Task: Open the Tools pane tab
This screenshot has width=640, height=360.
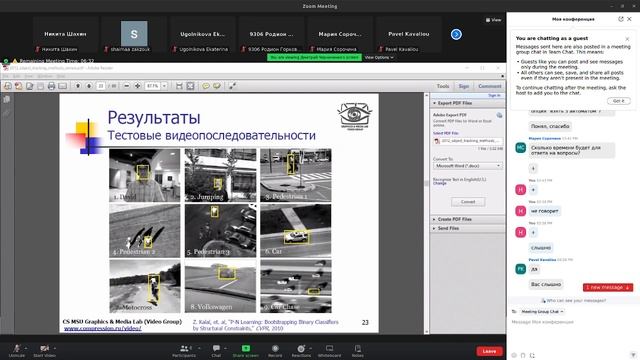Action: point(443,86)
